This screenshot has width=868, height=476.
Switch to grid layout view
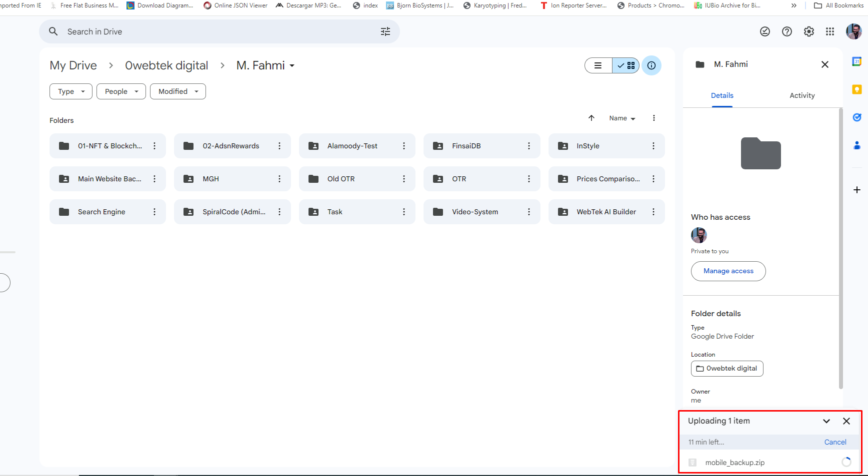pos(626,65)
